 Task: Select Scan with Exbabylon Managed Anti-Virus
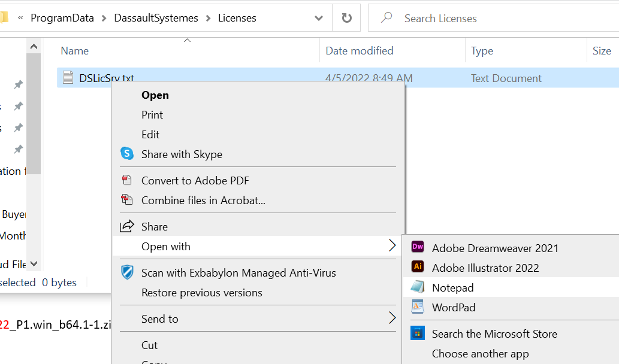[238, 273]
